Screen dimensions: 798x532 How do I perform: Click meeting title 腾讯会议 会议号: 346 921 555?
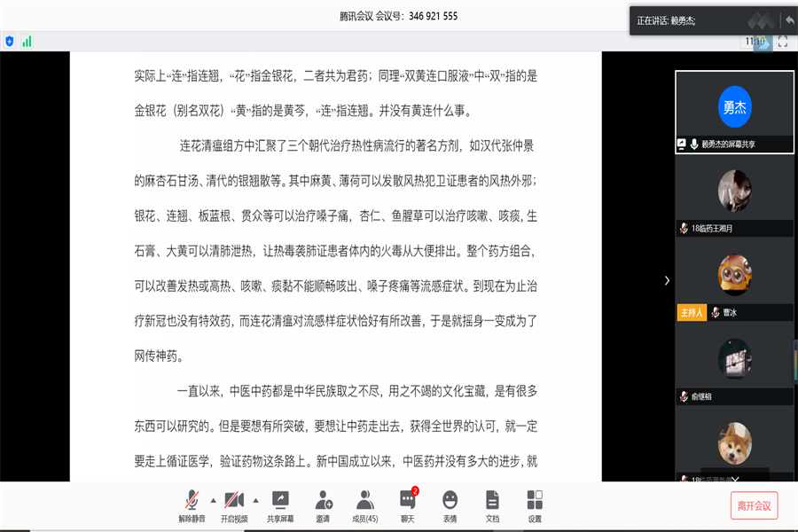[x=398, y=16]
